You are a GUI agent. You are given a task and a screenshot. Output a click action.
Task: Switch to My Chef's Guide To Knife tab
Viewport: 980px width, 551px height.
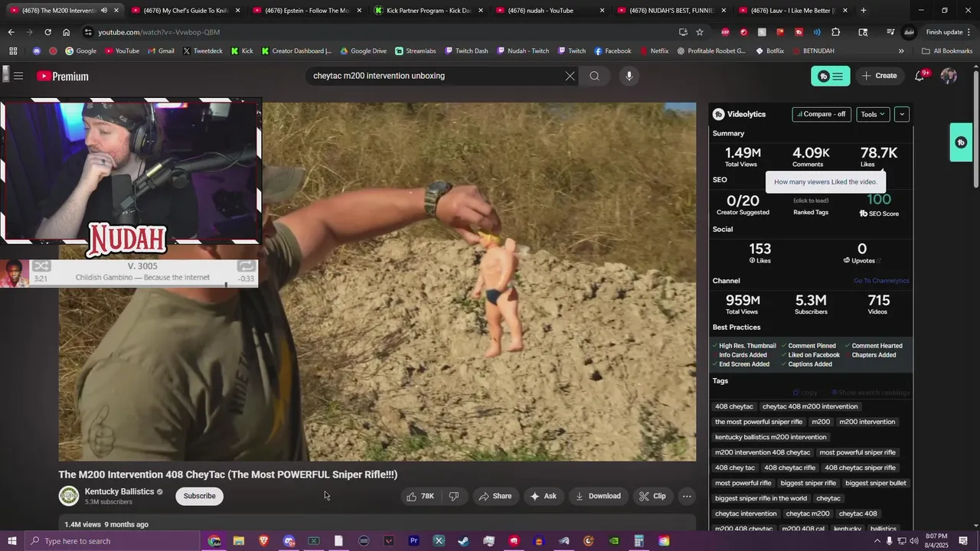point(186,11)
